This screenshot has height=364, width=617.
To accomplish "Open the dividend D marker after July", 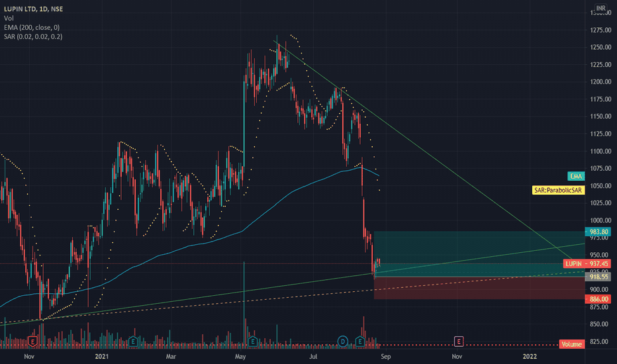I will [343, 341].
